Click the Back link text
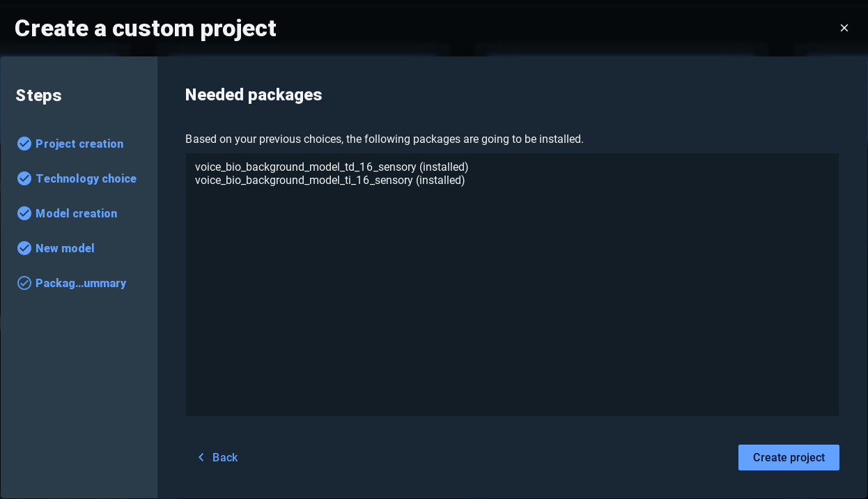Image resolution: width=868 pixels, height=499 pixels. (225, 457)
